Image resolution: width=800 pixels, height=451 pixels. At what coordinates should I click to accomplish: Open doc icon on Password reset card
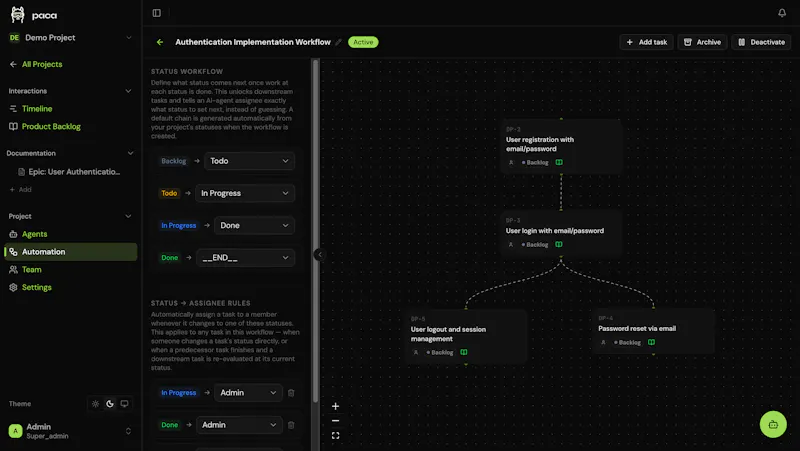click(x=652, y=342)
